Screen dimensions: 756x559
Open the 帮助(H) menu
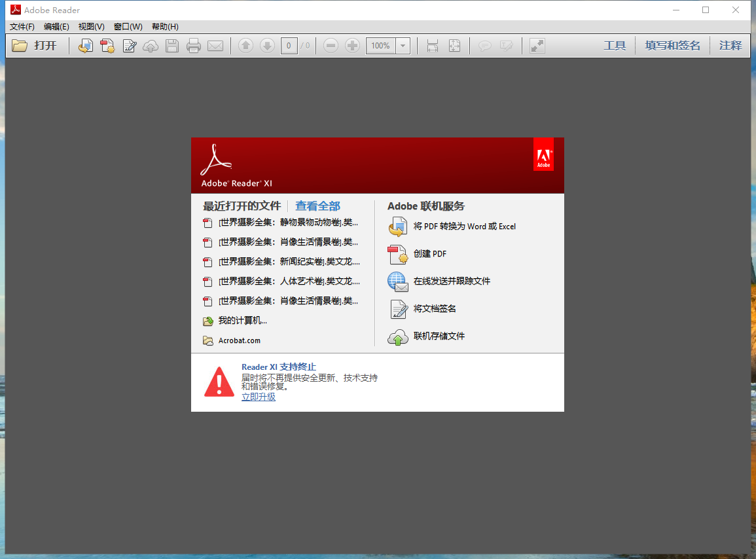(x=165, y=27)
